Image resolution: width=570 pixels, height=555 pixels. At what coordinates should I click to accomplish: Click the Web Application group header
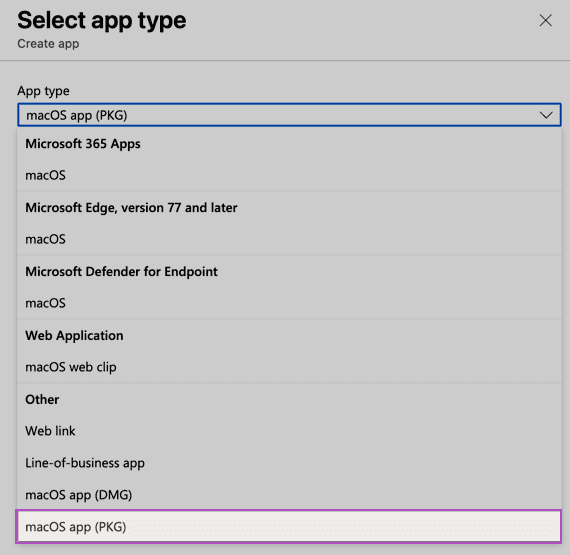point(74,335)
